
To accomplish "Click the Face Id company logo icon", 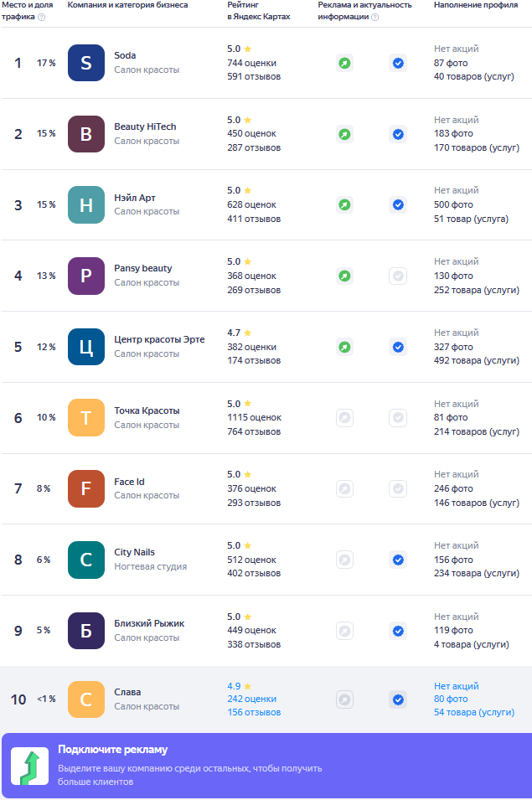I will click(86, 488).
